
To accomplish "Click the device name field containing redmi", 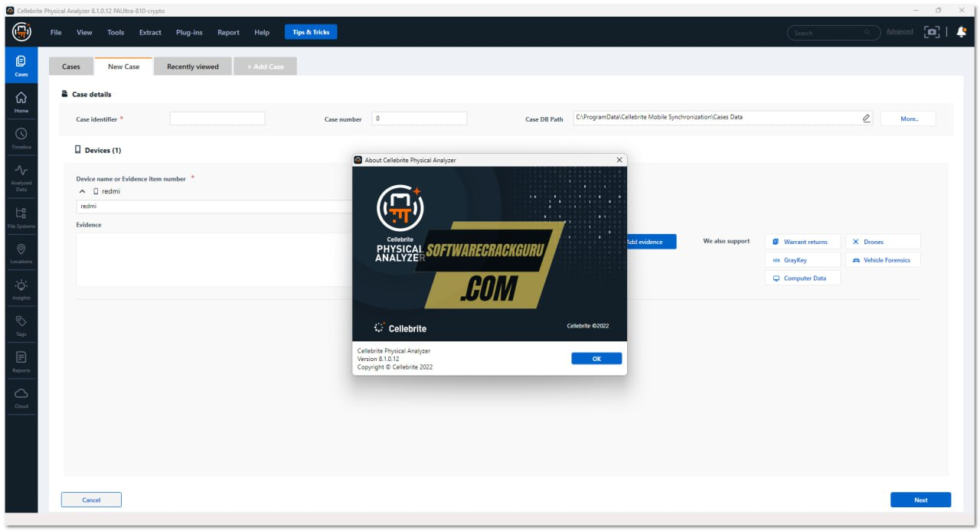I will click(x=214, y=207).
